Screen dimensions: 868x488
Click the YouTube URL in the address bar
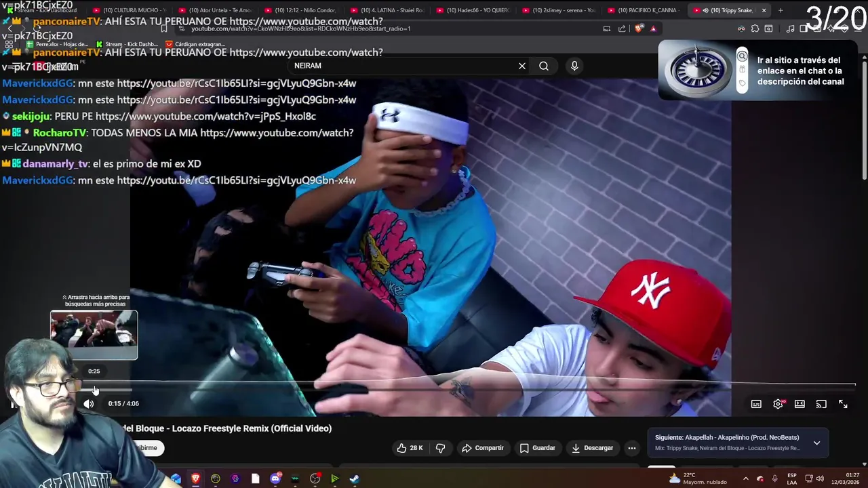[x=300, y=28]
